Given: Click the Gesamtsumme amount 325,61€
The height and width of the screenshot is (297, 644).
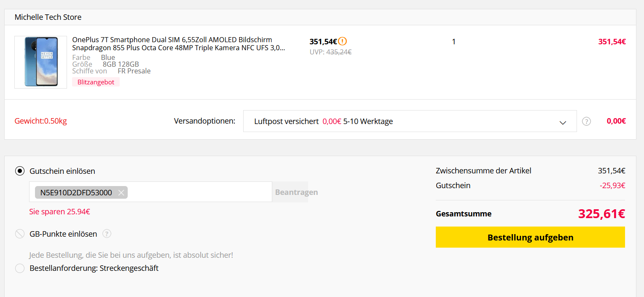Looking at the screenshot, I should click(x=601, y=214).
